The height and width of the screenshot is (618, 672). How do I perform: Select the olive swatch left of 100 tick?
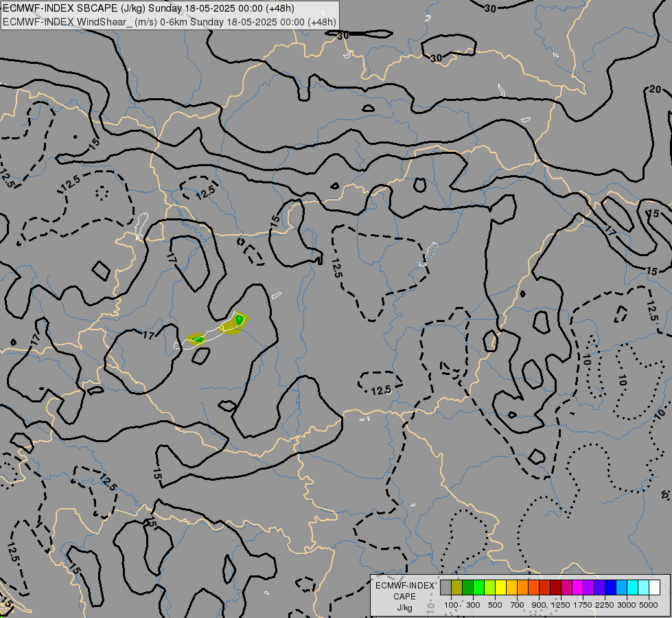click(x=457, y=587)
